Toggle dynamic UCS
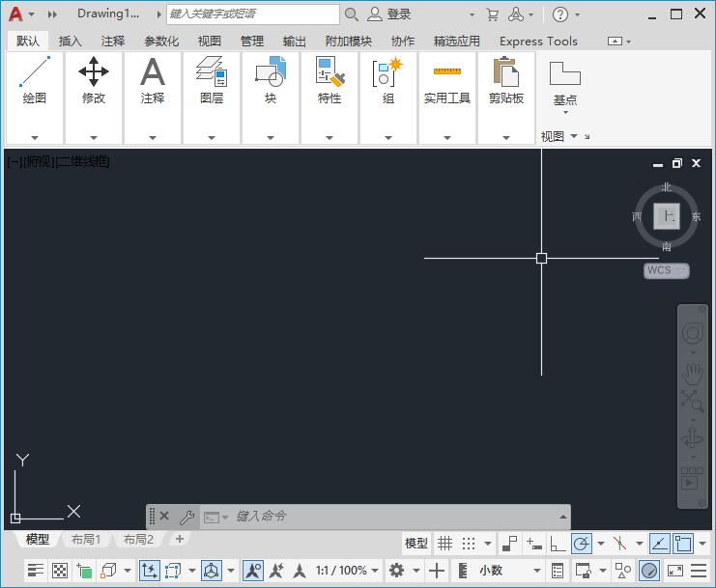Image resolution: width=716 pixels, height=588 pixels. [x=150, y=571]
